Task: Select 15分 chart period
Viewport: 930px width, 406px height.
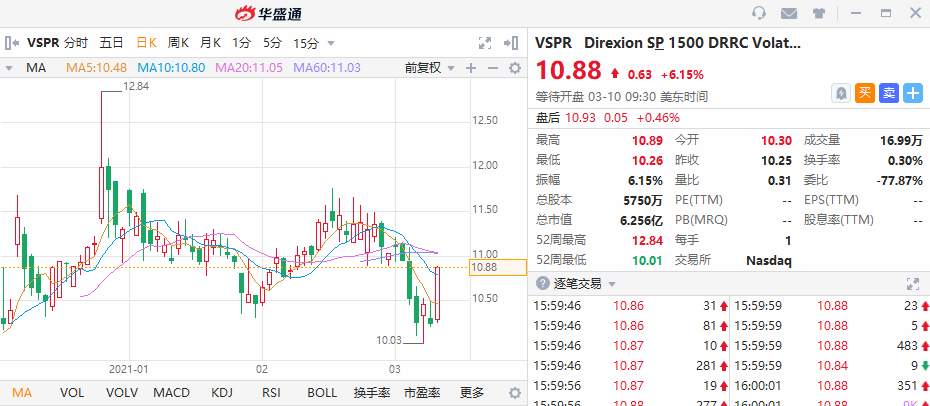Action: (306, 43)
